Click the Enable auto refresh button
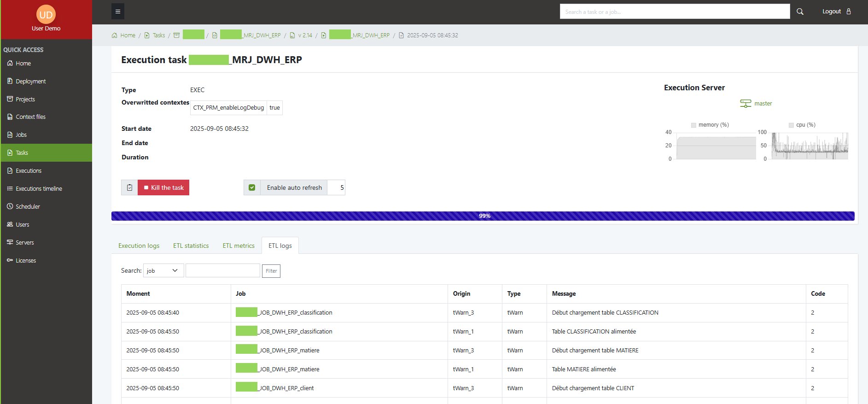This screenshot has height=404, width=868. point(294,187)
